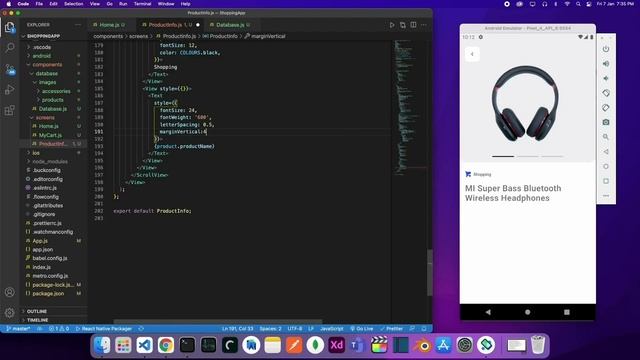640x360 pixels.
Task: Open Finder from the Dock
Action: (x=102, y=345)
